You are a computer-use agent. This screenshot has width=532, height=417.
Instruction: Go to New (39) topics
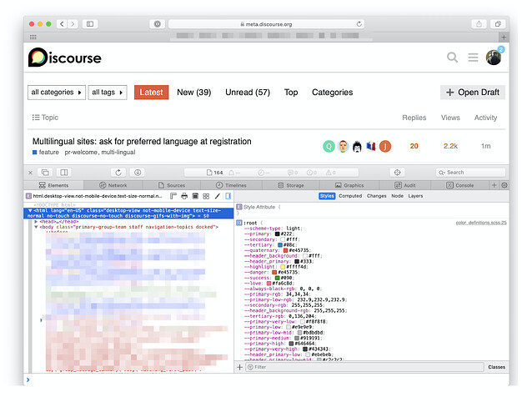193,93
